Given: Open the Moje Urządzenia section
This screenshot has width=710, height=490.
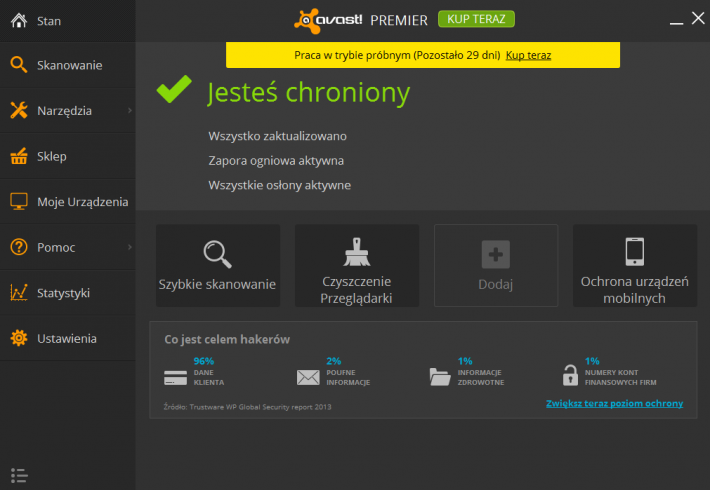Looking at the screenshot, I should click(68, 202).
